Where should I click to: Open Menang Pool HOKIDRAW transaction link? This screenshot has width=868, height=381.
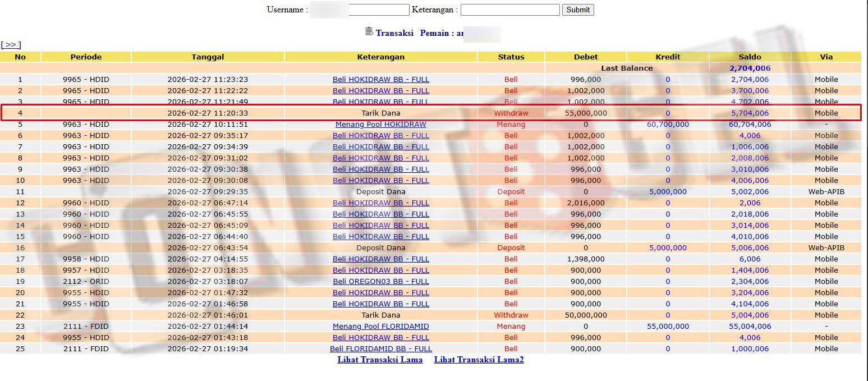click(380, 124)
